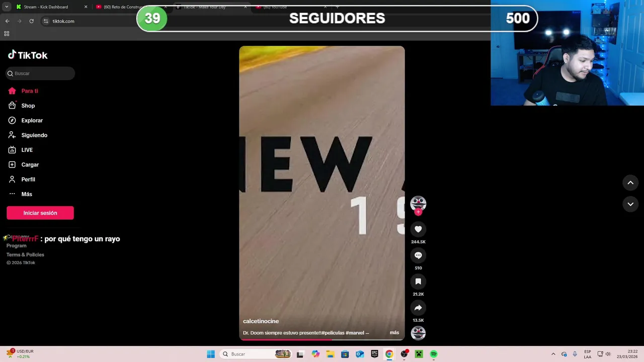Open Minecraft from the taskbar
Viewport: 644px width, 362px height.
(x=419, y=354)
